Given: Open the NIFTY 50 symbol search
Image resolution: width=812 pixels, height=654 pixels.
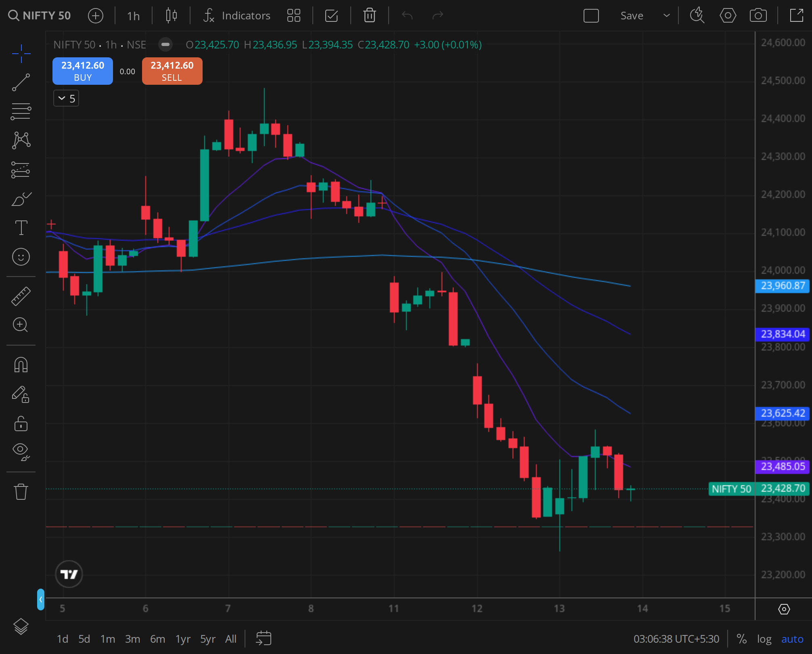Looking at the screenshot, I should point(40,16).
